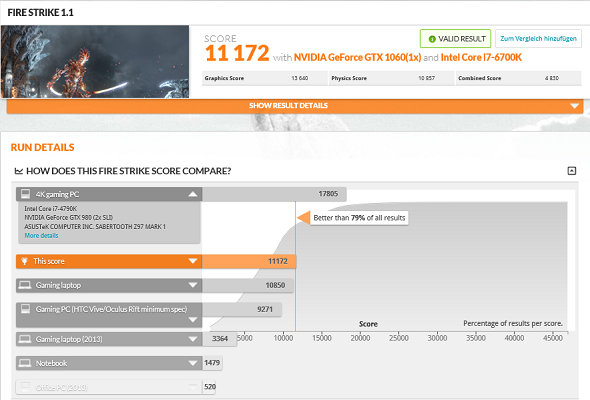Click the chart icon beside How does this score compare
Screen dimensions: 590x400
click(18, 171)
